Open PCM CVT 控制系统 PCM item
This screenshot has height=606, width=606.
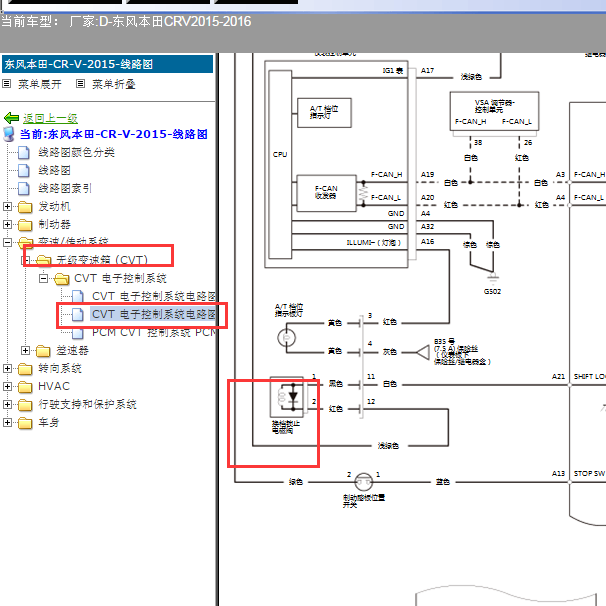[153, 332]
